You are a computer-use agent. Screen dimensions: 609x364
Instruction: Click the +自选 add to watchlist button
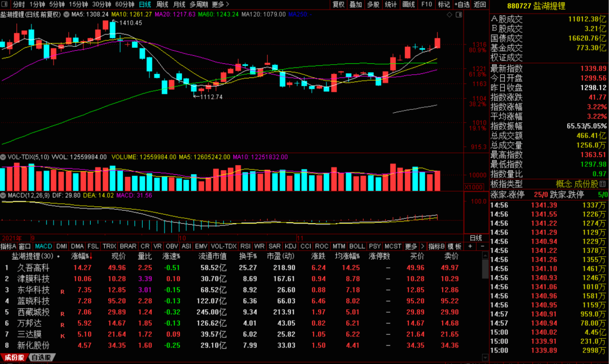click(461, 5)
